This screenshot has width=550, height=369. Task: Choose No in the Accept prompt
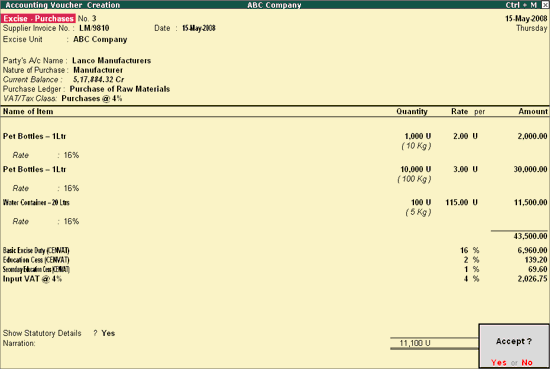pos(526,362)
